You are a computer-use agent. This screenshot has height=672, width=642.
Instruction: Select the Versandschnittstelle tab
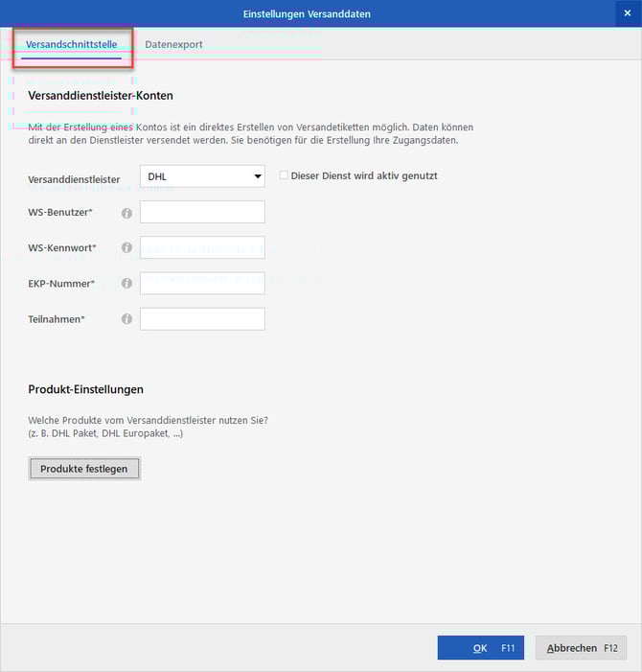[72, 44]
